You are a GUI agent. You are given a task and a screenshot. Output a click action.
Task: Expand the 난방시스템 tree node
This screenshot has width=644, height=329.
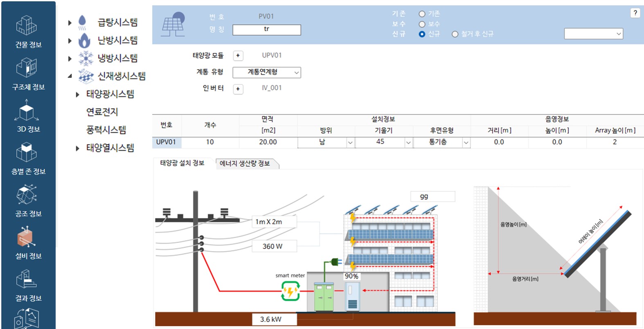coord(70,41)
